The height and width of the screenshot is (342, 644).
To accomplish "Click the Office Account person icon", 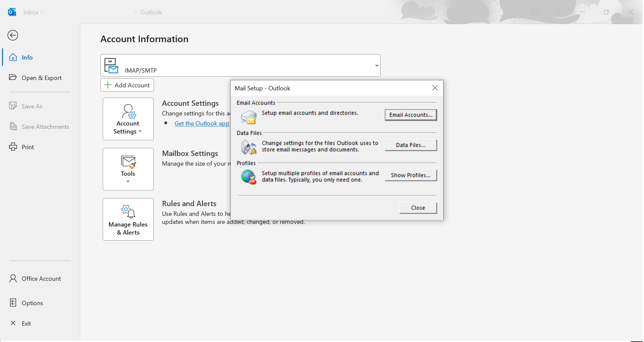I will [x=13, y=278].
